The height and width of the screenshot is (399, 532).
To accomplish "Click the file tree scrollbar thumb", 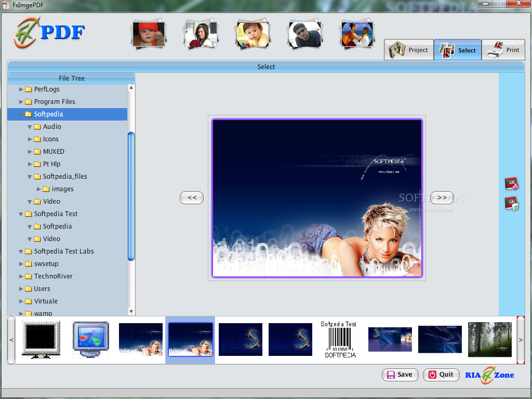I will pyautogui.click(x=131, y=196).
